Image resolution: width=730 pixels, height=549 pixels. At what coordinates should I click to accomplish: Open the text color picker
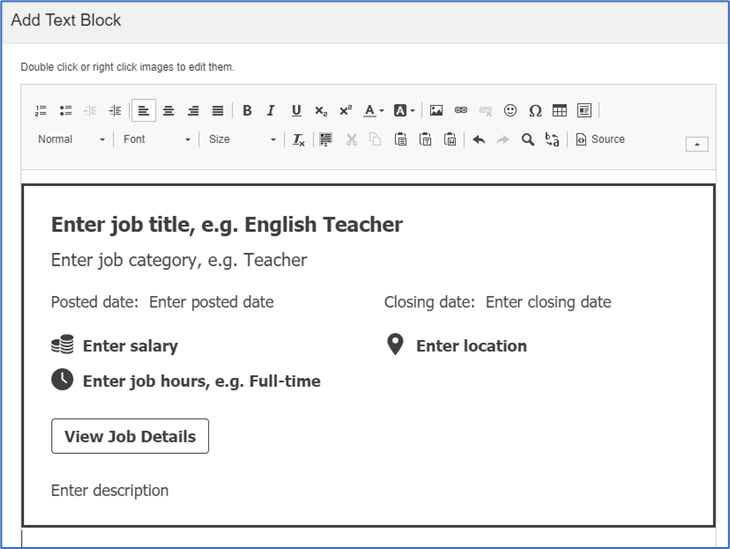pos(374,111)
